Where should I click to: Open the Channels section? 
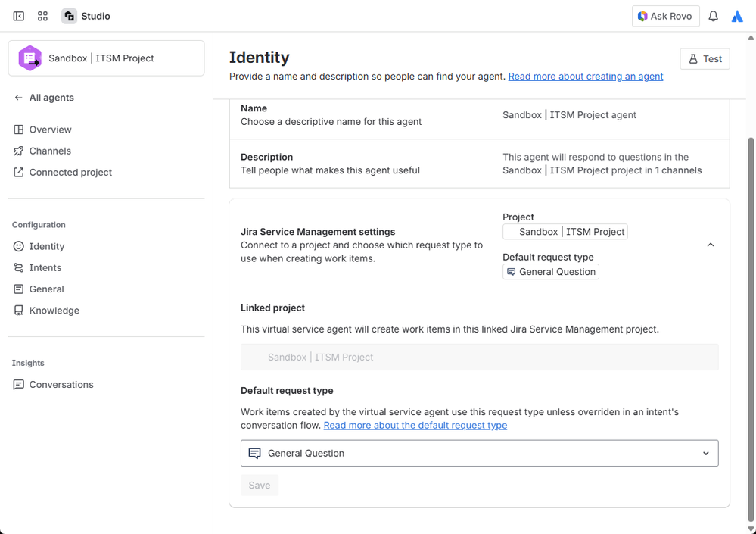(x=50, y=151)
